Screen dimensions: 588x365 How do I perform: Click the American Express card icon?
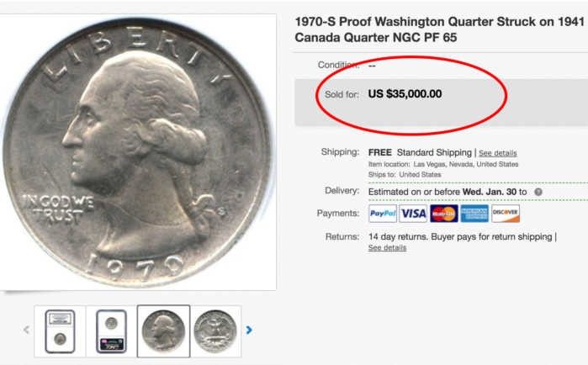point(474,214)
